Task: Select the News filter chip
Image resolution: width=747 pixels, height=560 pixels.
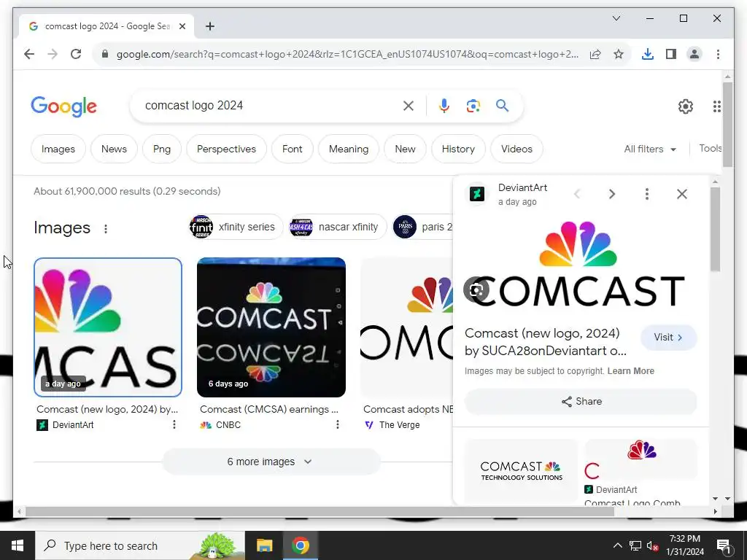Action: click(114, 149)
